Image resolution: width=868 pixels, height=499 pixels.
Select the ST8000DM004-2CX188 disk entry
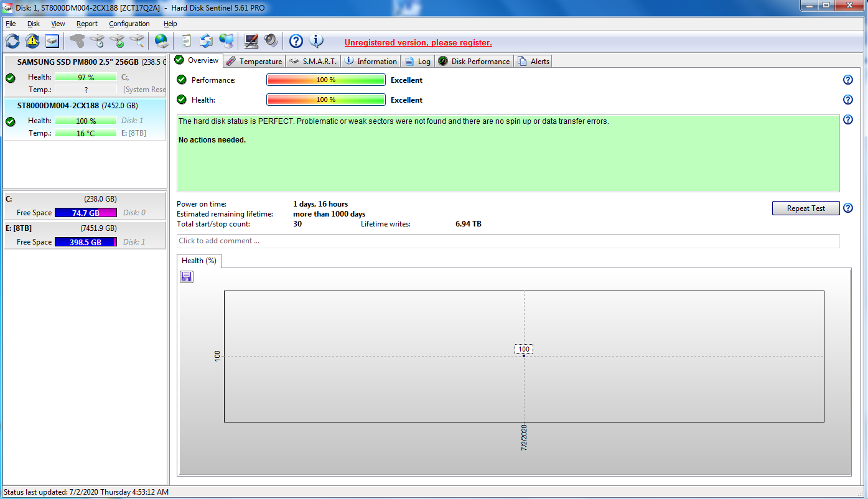85,119
